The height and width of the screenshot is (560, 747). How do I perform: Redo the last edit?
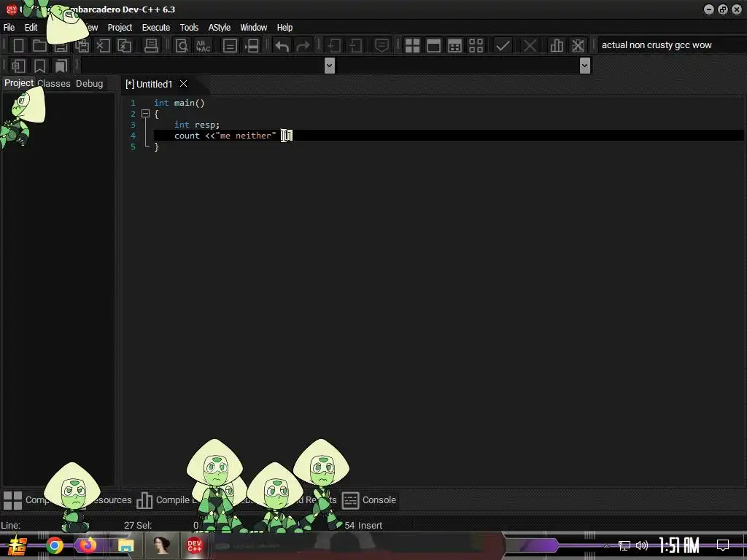tap(303, 46)
